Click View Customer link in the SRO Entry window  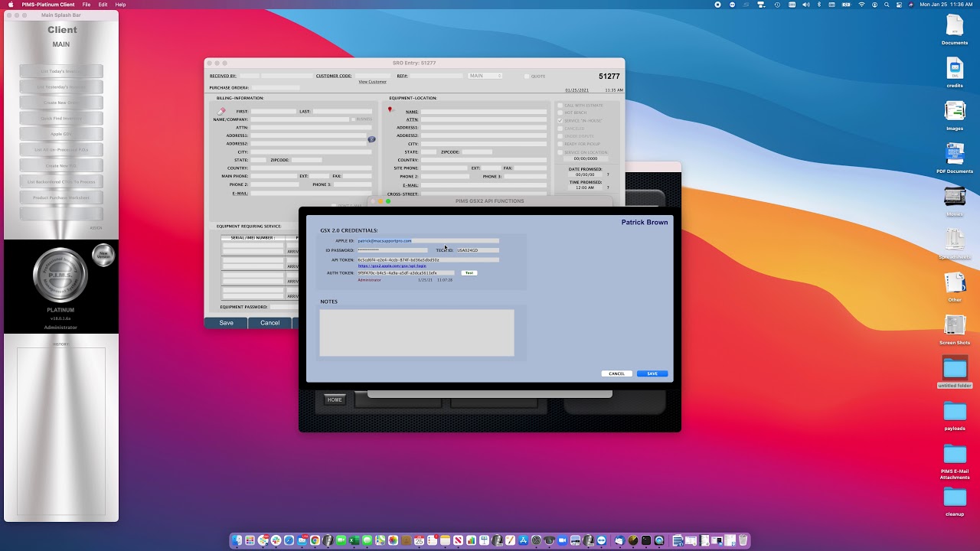(x=372, y=82)
